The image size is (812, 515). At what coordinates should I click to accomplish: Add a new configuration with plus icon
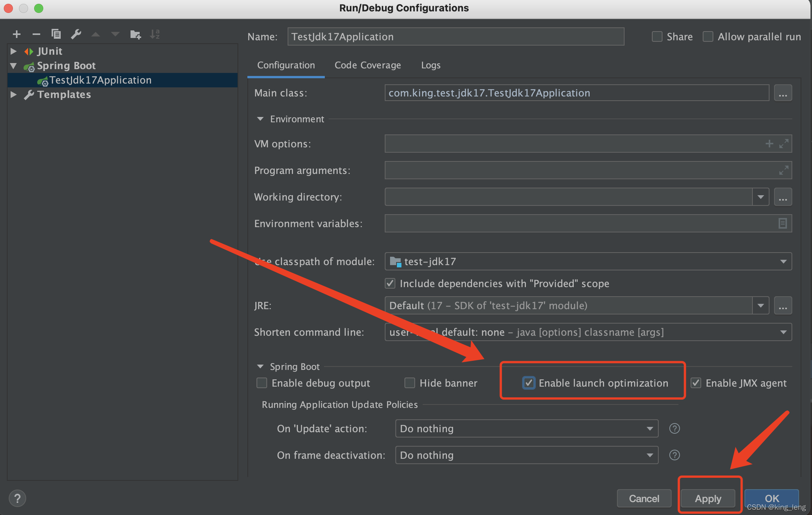pos(17,35)
